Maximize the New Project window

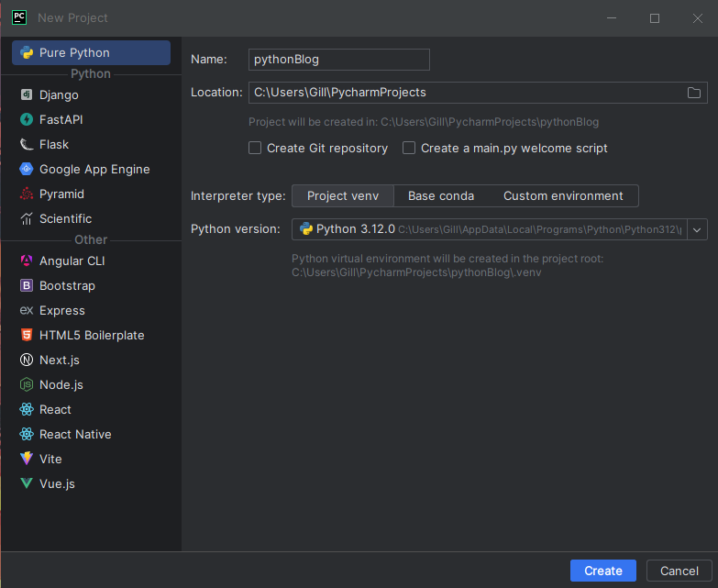[655, 18]
